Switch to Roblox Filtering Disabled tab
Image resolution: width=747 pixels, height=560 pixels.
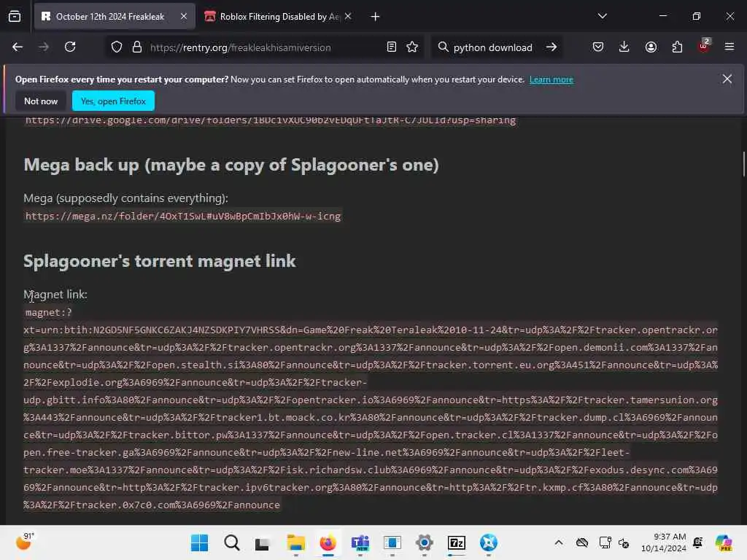[279, 17]
